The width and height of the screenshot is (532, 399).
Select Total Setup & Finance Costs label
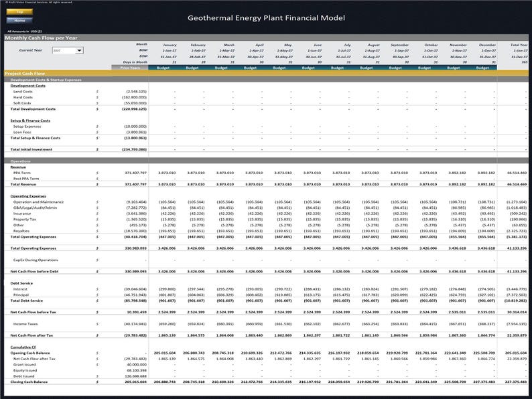(36, 138)
